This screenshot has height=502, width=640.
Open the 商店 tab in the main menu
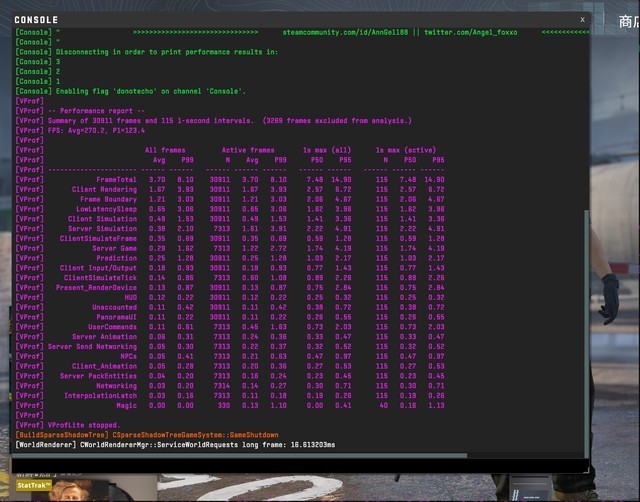click(629, 22)
